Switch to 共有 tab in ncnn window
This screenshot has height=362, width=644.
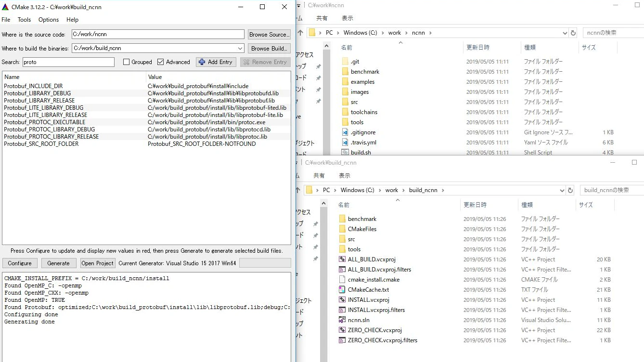tap(322, 18)
